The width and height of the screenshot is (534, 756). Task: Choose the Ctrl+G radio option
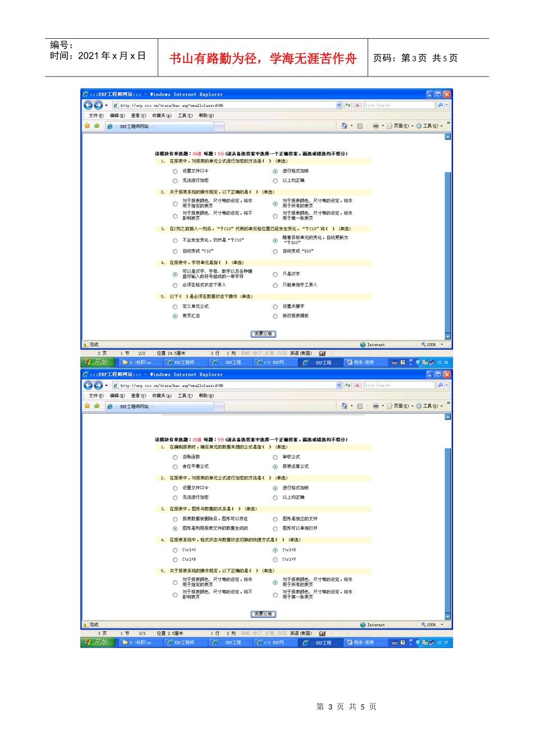(175, 550)
